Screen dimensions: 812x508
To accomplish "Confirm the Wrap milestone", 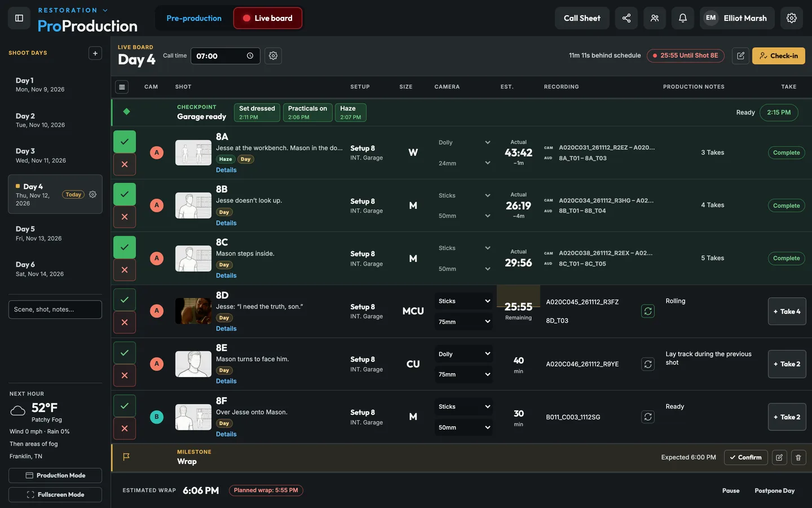I will 745,458.
